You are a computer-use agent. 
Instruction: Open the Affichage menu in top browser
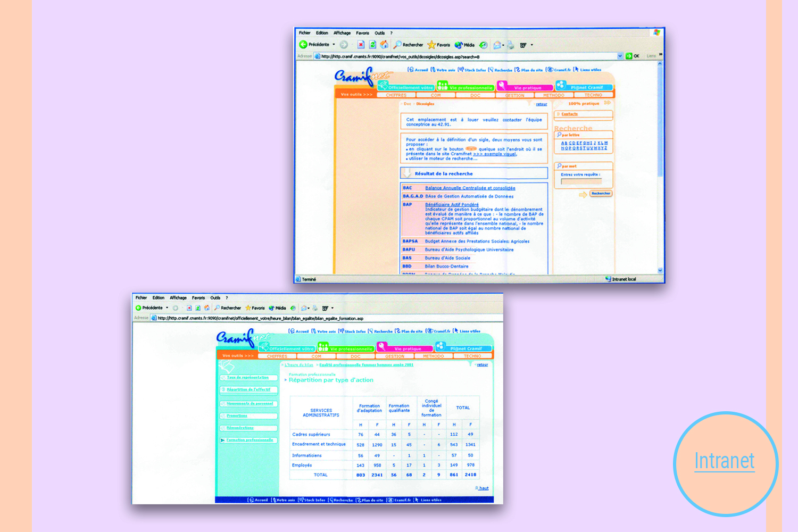pyautogui.click(x=342, y=33)
